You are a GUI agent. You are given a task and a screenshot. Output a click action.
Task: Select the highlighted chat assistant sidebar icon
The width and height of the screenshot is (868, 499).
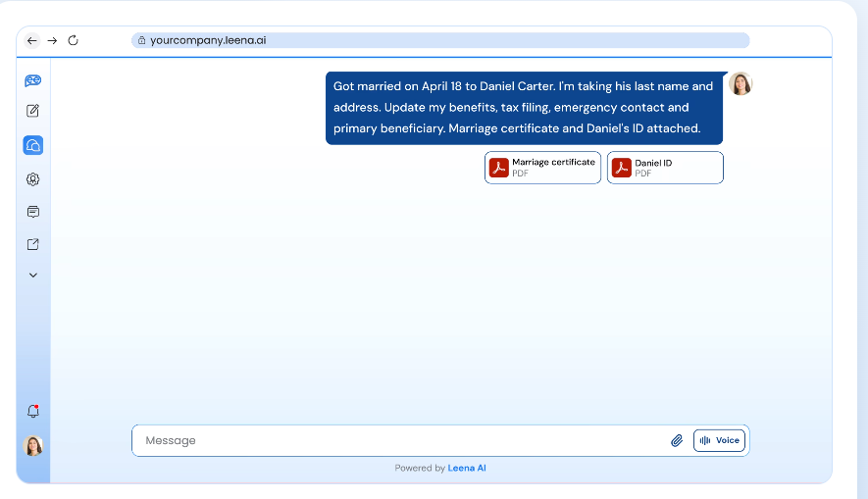pyautogui.click(x=33, y=145)
